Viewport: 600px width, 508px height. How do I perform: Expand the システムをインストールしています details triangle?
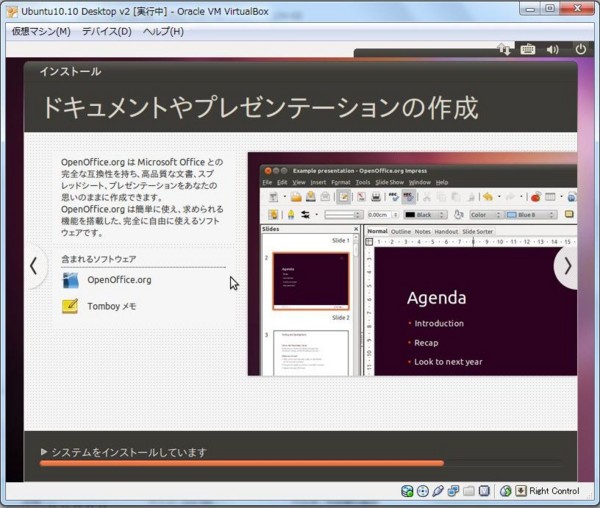pyautogui.click(x=44, y=452)
